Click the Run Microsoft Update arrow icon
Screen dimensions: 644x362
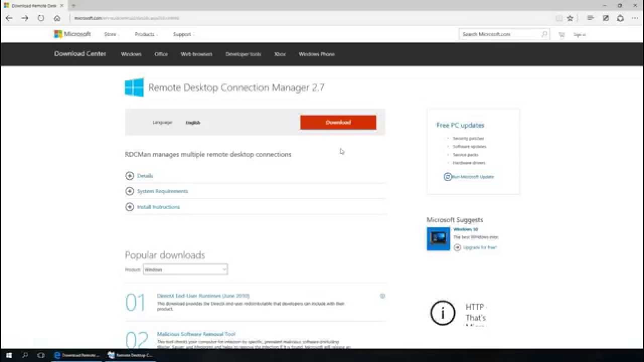click(447, 176)
